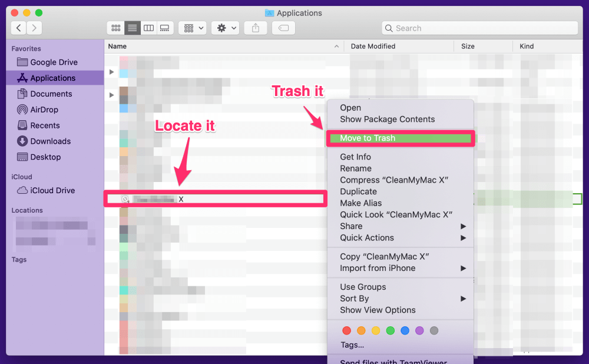Toggle Use Groups in the context menu
Screen dimensions: 589x364
[x=401, y=287]
